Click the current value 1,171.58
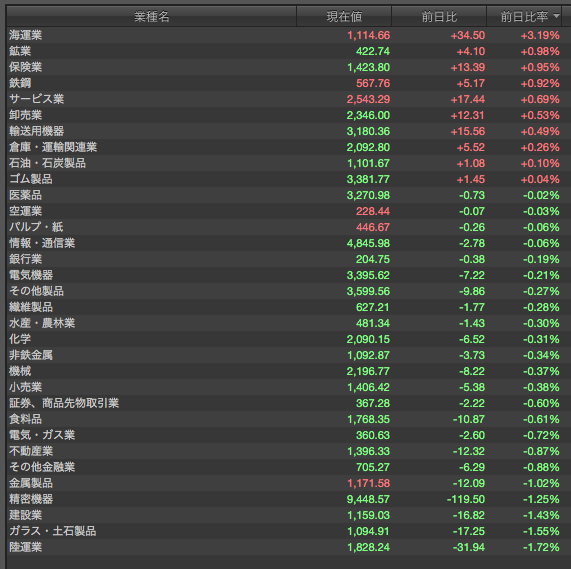This screenshot has height=569, width=571. pos(369,483)
